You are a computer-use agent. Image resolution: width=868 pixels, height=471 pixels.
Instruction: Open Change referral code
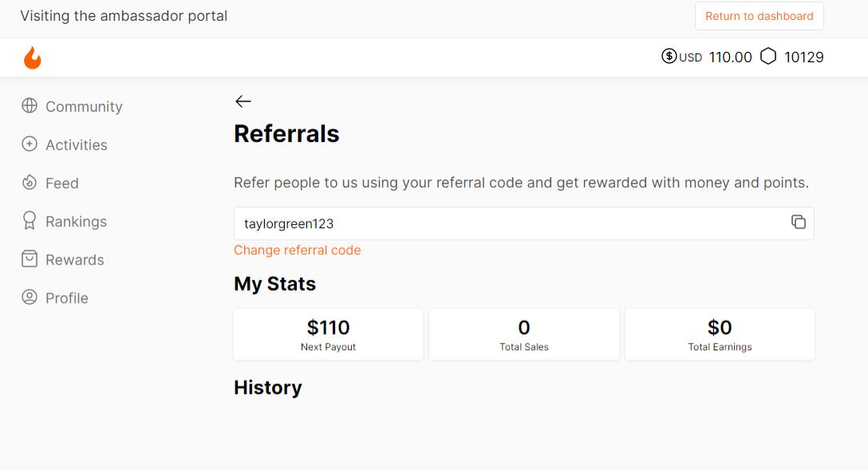[297, 250]
